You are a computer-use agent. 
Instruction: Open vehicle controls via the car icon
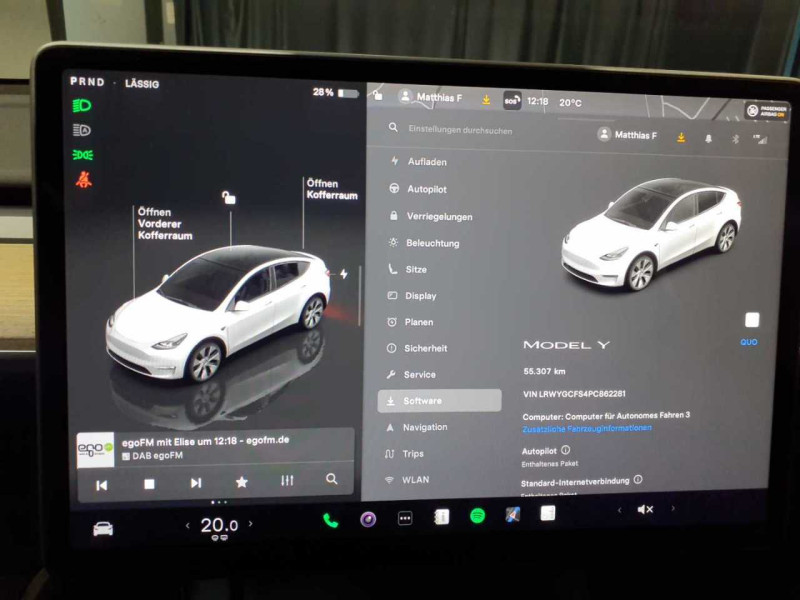click(x=103, y=529)
